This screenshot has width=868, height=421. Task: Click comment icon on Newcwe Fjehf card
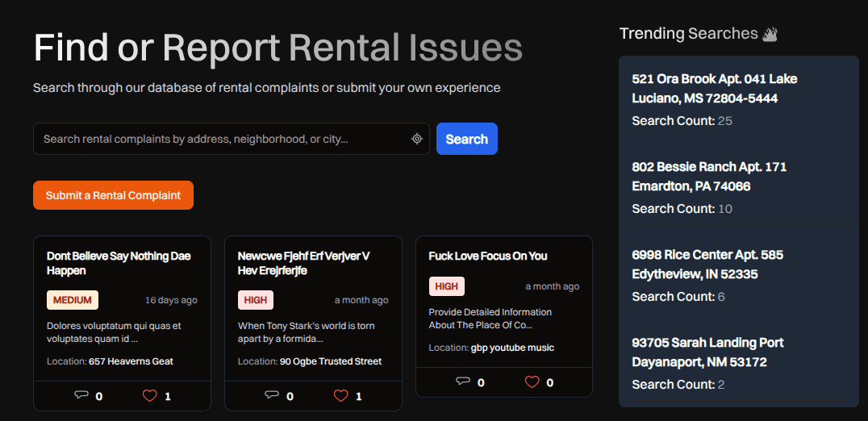(272, 395)
